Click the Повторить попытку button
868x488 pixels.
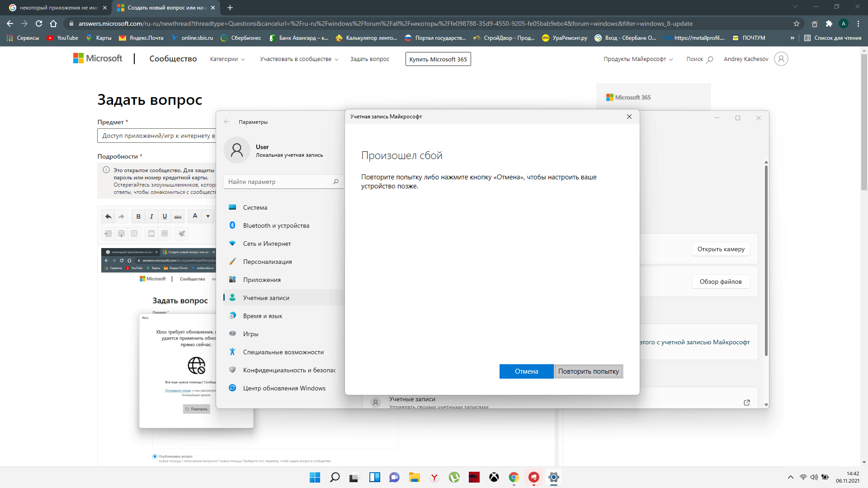(x=588, y=371)
